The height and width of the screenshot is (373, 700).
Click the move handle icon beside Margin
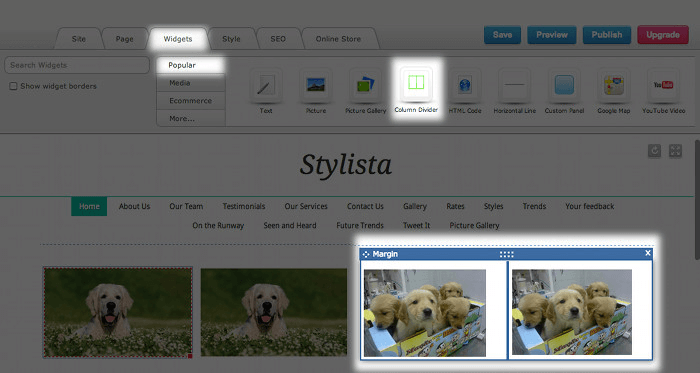(x=366, y=254)
